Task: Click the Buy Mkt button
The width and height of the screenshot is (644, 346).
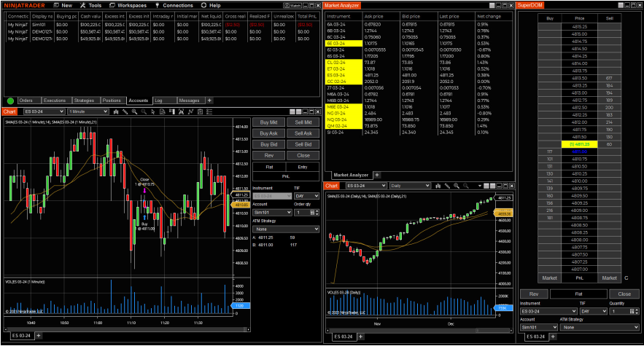Action: 268,122
